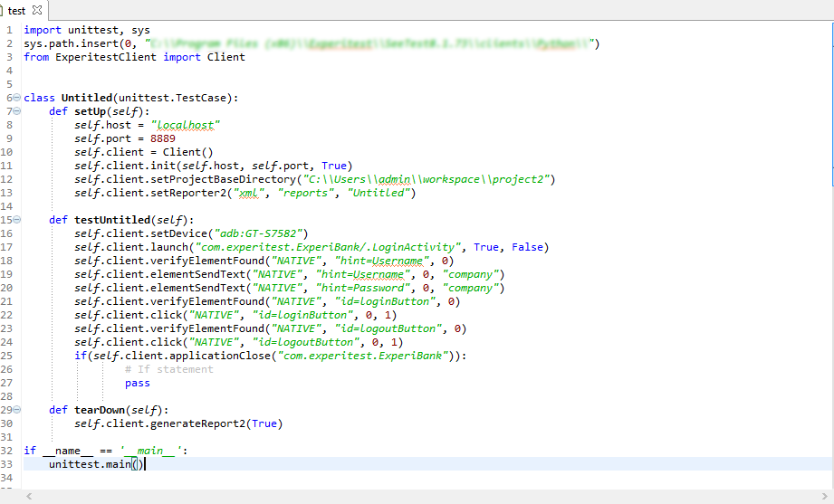Click the file icon on test tab
This screenshot has height=504, width=834.
[3, 10]
